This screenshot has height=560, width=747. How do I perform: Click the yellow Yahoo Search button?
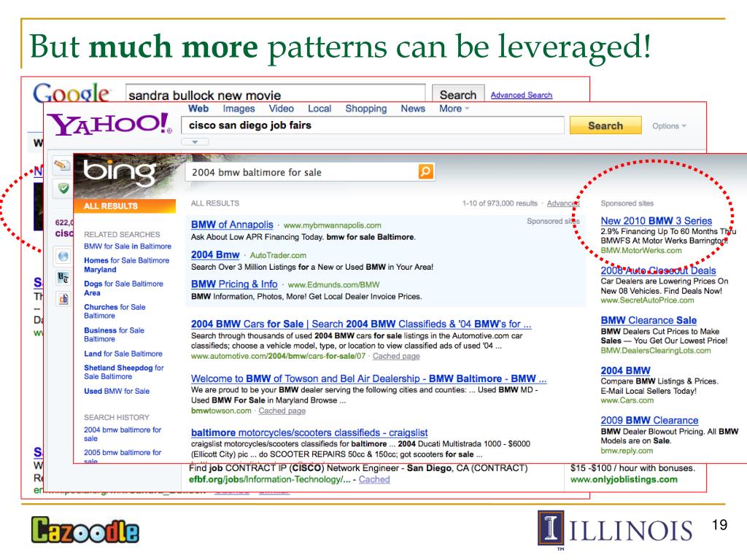pos(605,125)
